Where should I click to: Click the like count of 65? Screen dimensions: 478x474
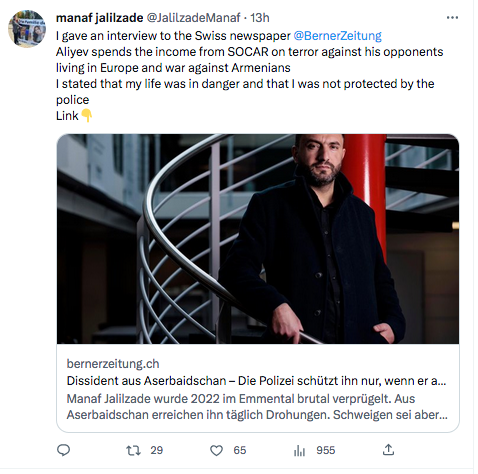click(x=240, y=451)
